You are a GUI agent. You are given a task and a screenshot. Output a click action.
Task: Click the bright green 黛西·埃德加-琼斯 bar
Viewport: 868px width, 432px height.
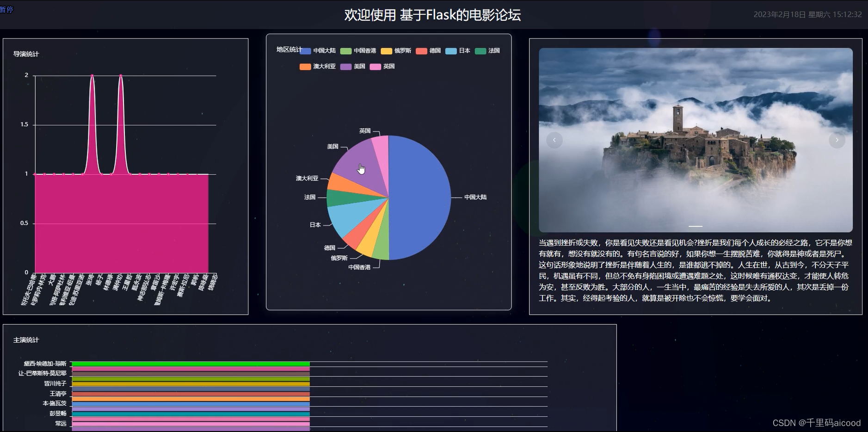[191, 364]
